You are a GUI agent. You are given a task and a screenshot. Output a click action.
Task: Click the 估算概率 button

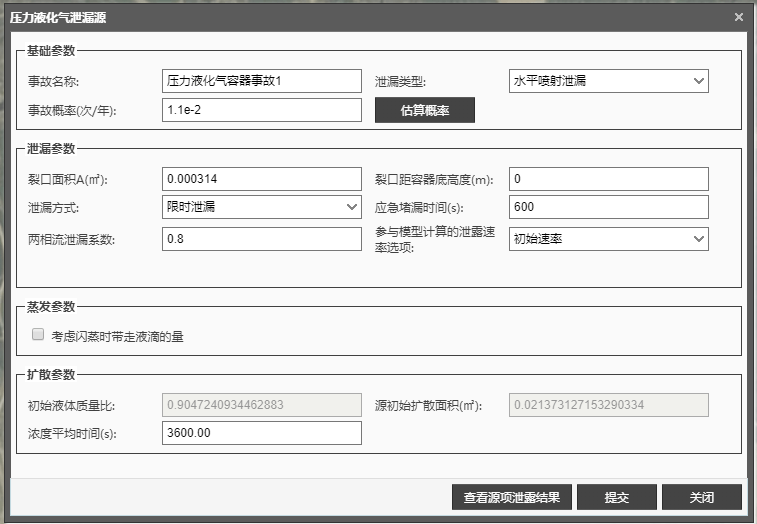coord(424,110)
